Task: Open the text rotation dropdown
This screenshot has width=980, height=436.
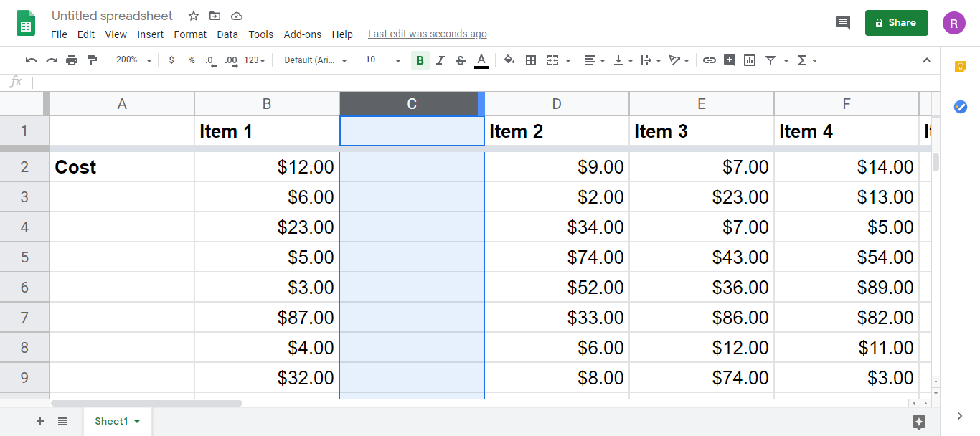Action: pos(679,60)
